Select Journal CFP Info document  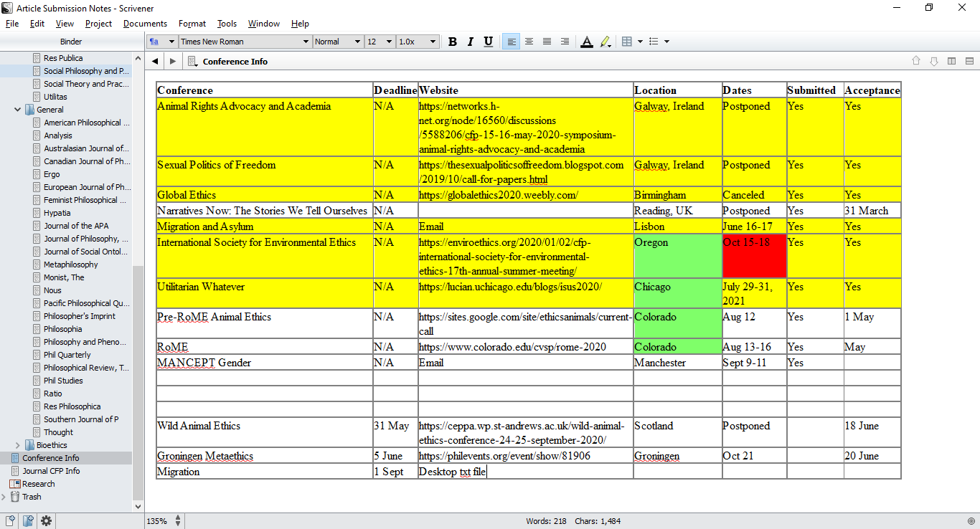(x=52, y=471)
